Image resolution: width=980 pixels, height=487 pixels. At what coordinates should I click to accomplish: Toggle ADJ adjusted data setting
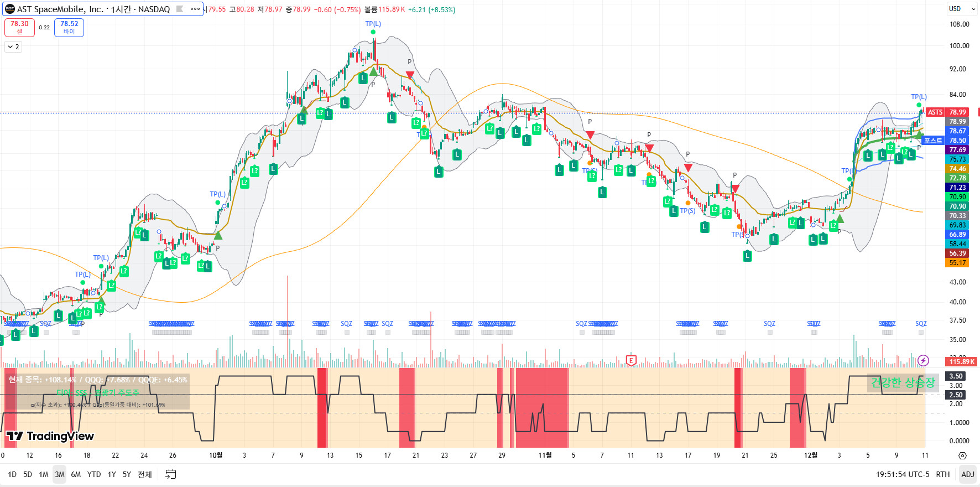(x=967, y=474)
